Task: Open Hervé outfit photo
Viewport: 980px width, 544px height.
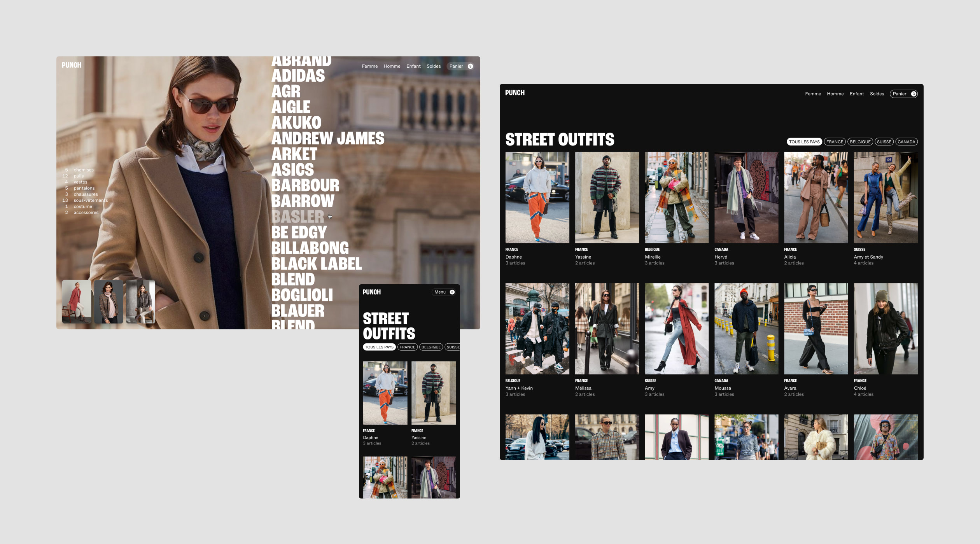Action: (x=746, y=198)
